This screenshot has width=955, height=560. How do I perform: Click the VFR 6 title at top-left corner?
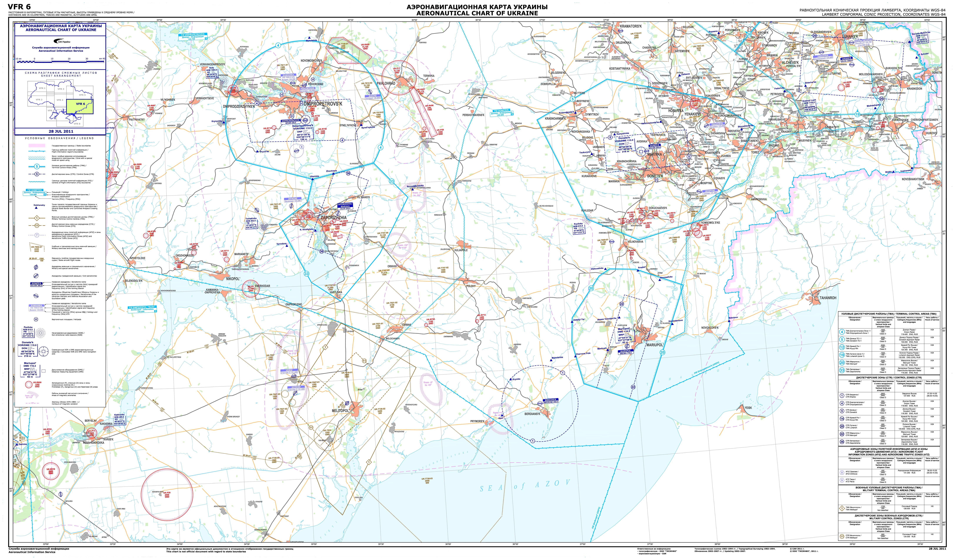[19, 7]
